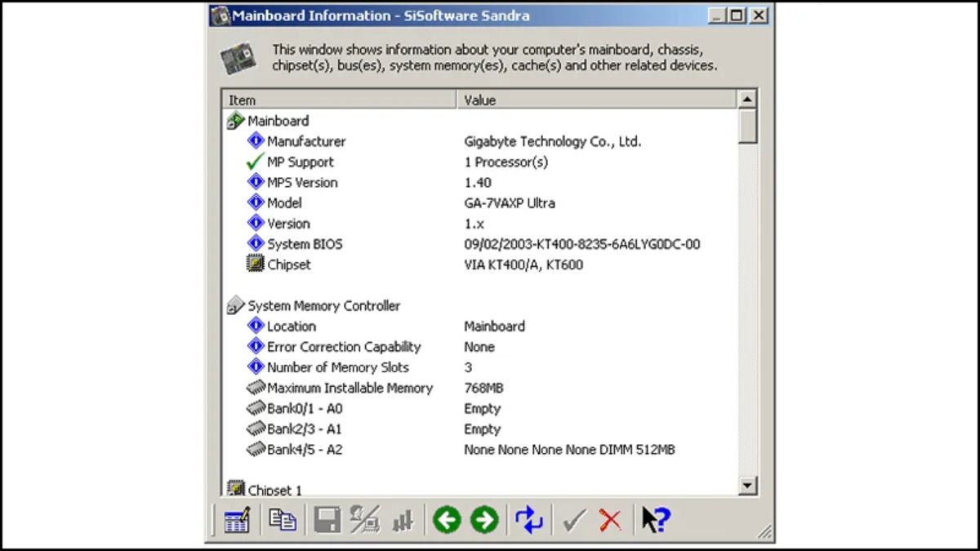Click the info icon beside Version
The image size is (980, 551).
[256, 223]
